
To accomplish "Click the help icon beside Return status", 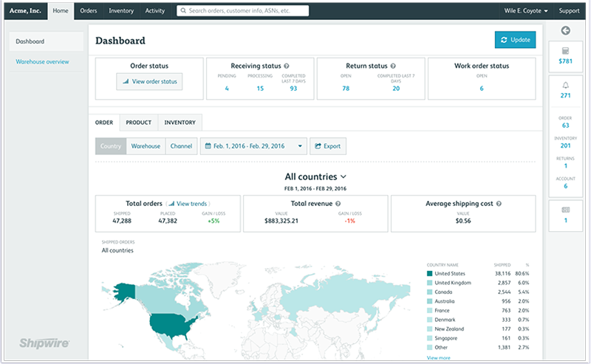I will 394,66.
